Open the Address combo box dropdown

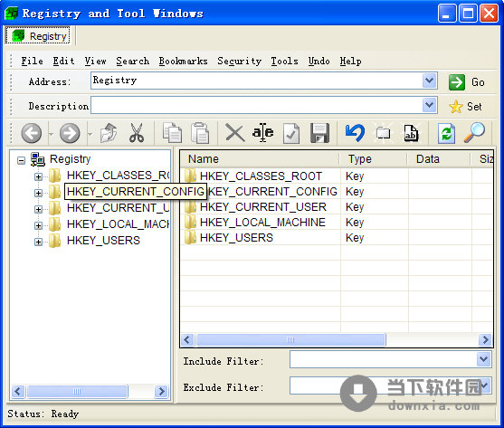pos(430,81)
